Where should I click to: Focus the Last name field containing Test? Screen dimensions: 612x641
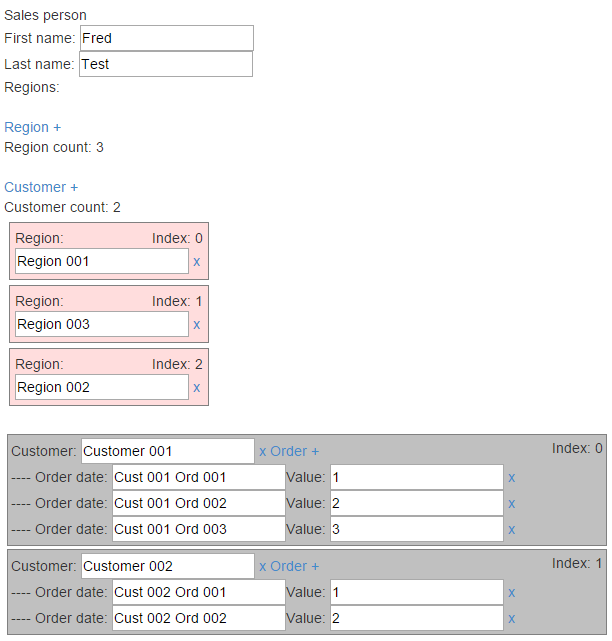(x=166, y=64)
